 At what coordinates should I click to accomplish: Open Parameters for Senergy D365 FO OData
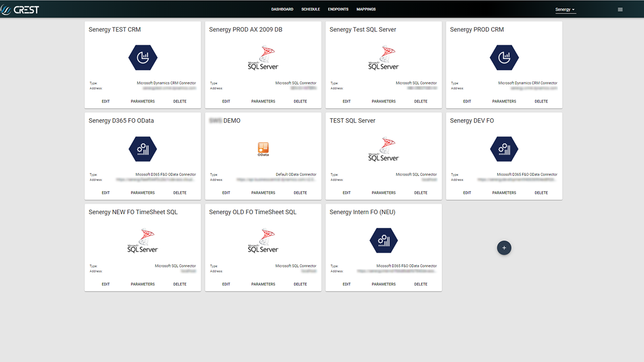(143, 193)
